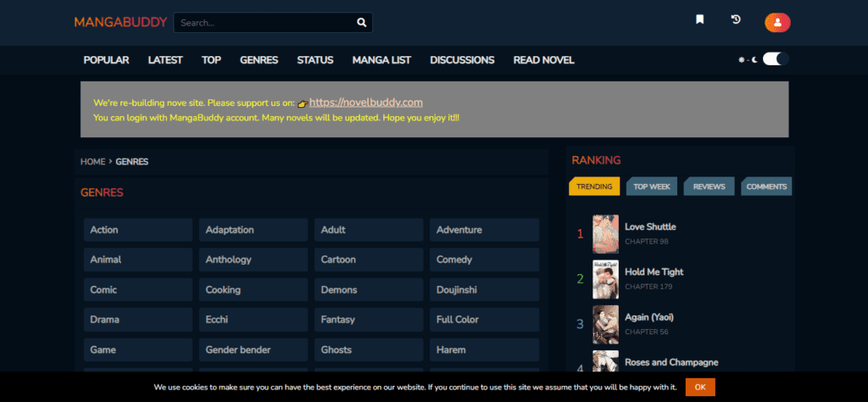Choose the Comic genre
868x402 pixels.
pos(138,289)
